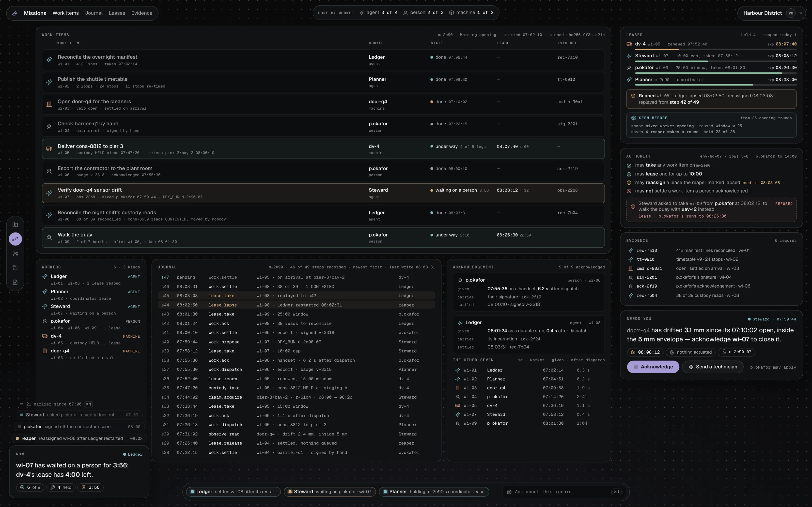Open the node graph icon in the side rail
Image resolution: width=812 pixels, height=507 pixels.
(x=15, y=253)
